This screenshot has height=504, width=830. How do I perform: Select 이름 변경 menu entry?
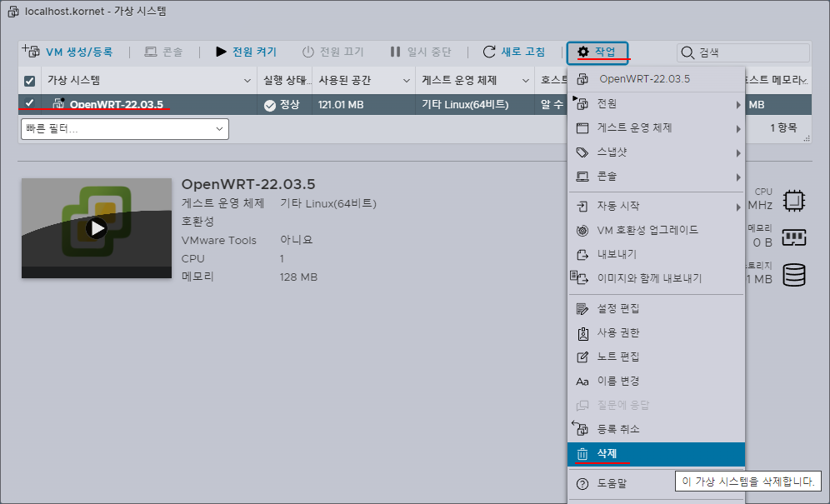656,382
